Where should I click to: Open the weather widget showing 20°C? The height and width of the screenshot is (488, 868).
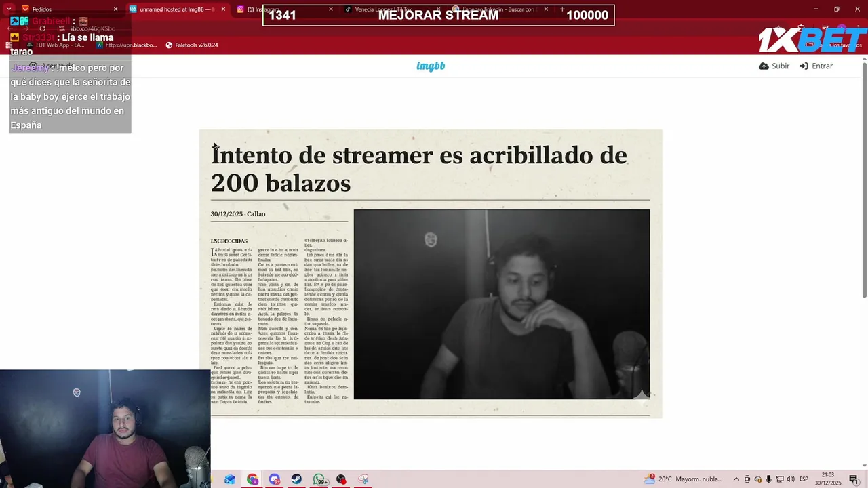coord(684,479)
